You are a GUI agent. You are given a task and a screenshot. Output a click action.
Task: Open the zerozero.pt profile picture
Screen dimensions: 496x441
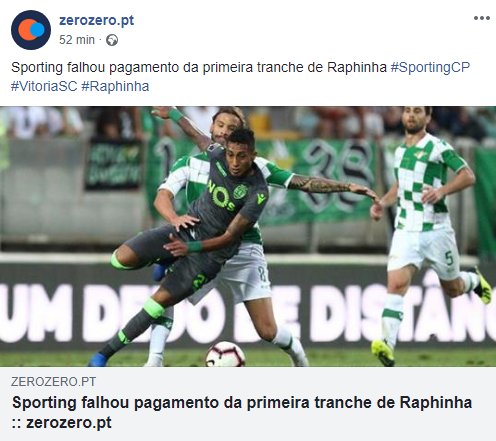(31, 30)
